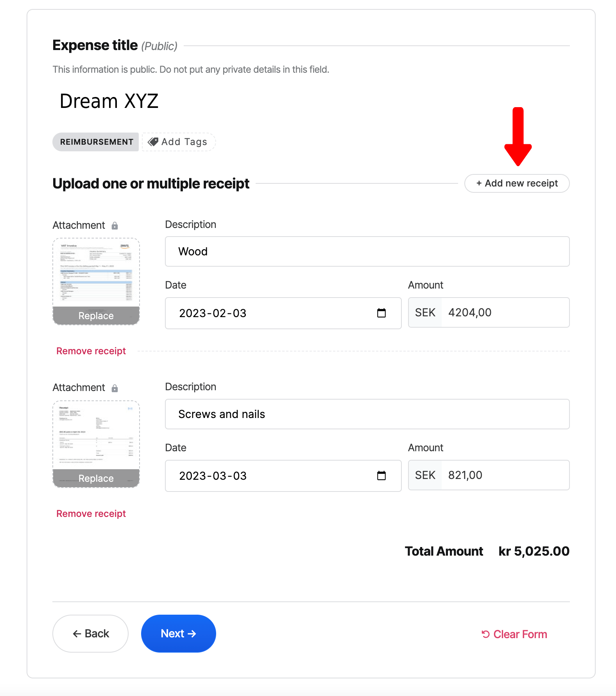616x696 pixels.
Task: Click the REIMBURSEMENT tag badge
Action: pyautogui.click(x=96, y=142)
